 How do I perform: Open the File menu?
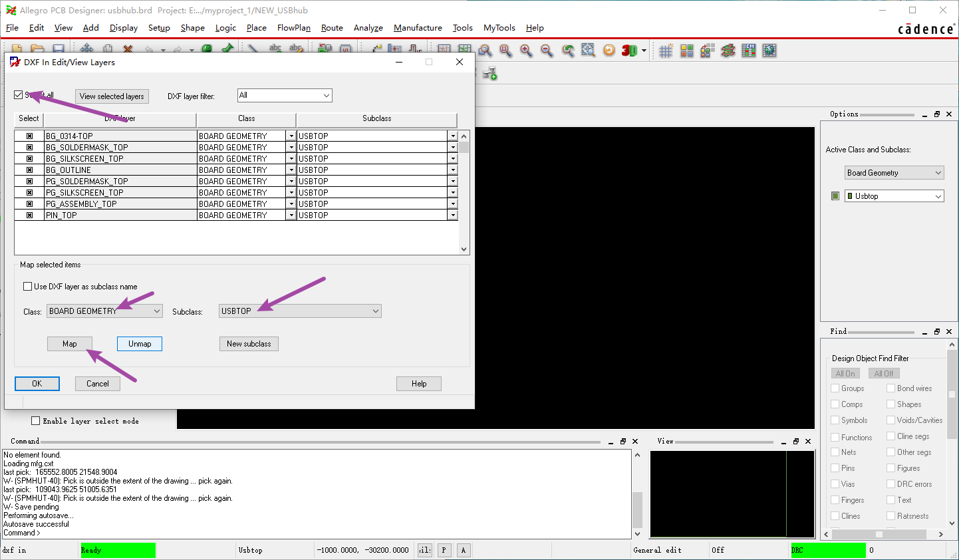point(12,28)
